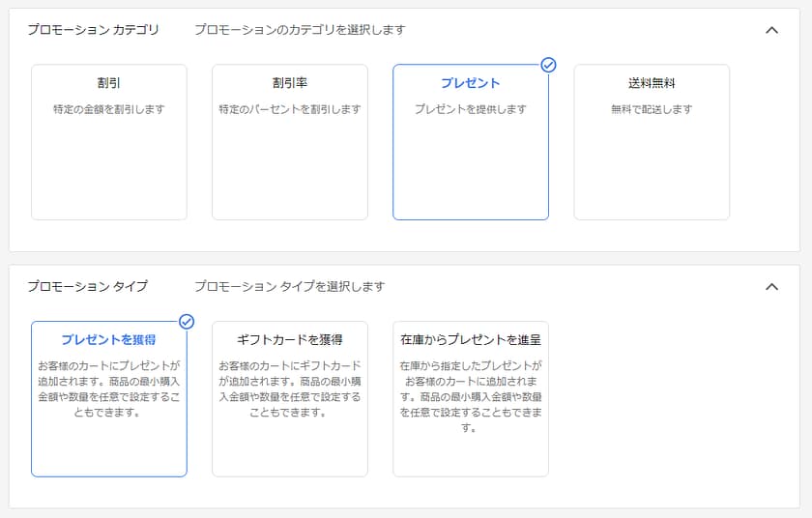Select the 送料無料 category card
Screen dimensions: 812x518
coord(651,142)
